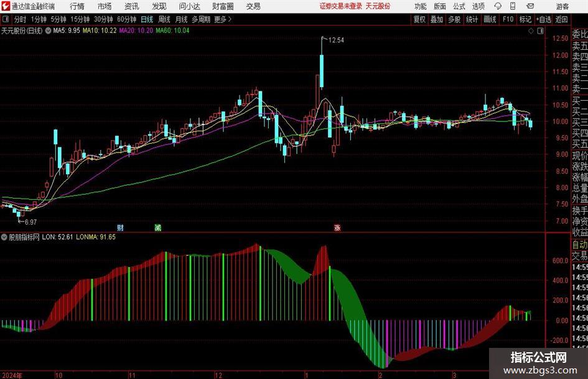Click the 复权 toolbar button
The image size is (588, 379).
(x=419, y=19)
